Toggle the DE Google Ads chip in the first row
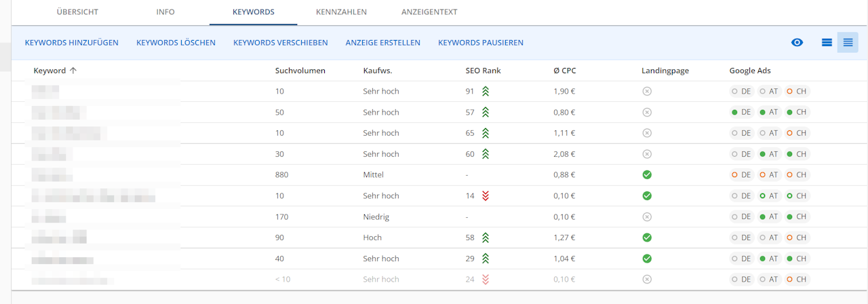The image size is (868, 304). pos(741,92)
